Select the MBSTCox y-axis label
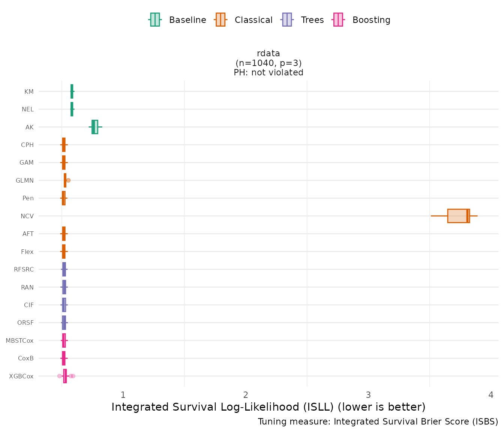Viewport: 504px width, 432px height. tap(19, 340)
